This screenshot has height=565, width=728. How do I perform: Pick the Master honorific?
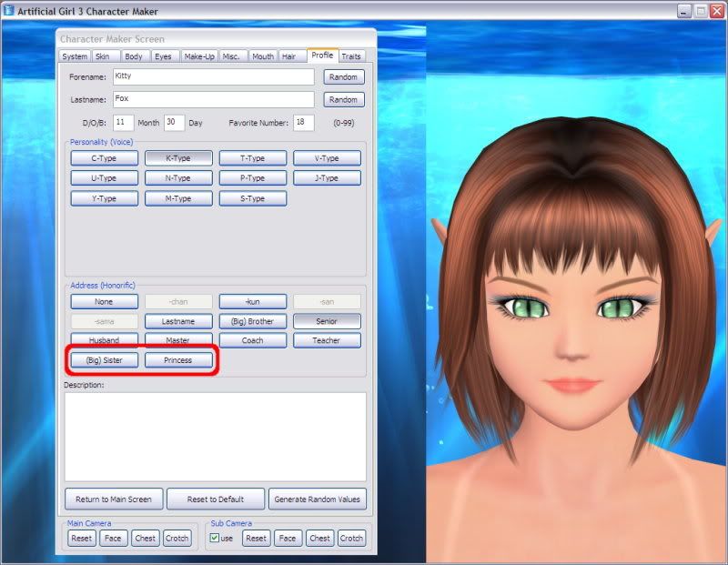178,340
